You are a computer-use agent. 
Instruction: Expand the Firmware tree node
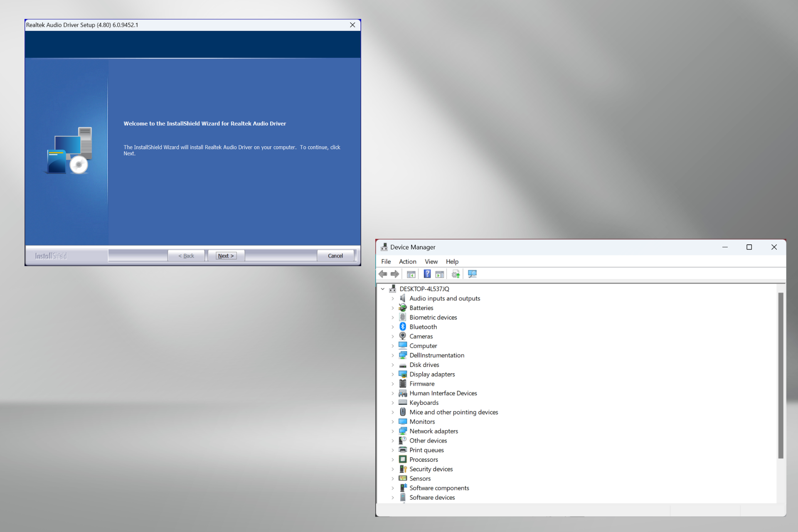coord(392,384)
